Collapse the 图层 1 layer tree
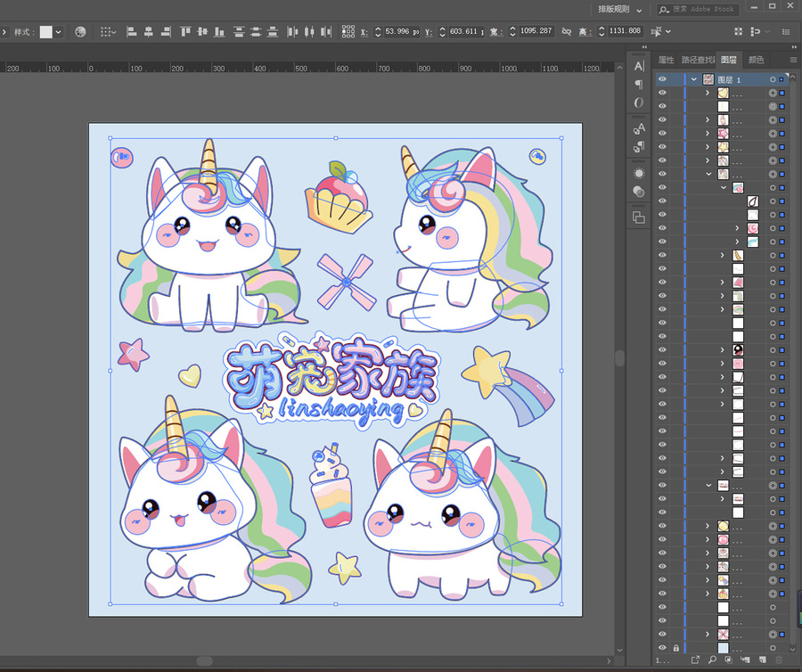The width and height of the screenshot is (802, 672). (694, 79)
